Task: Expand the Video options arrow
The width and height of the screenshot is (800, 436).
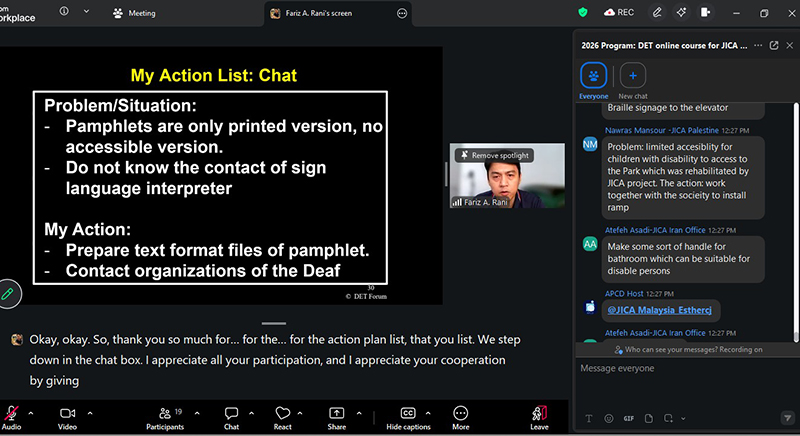Action: (90, 413)
